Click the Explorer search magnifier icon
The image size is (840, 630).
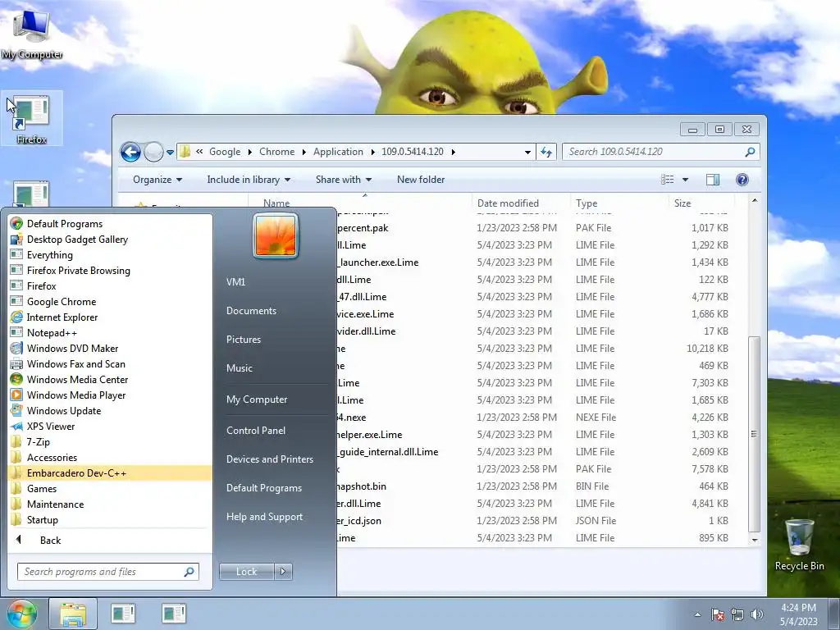coord(750,152)
